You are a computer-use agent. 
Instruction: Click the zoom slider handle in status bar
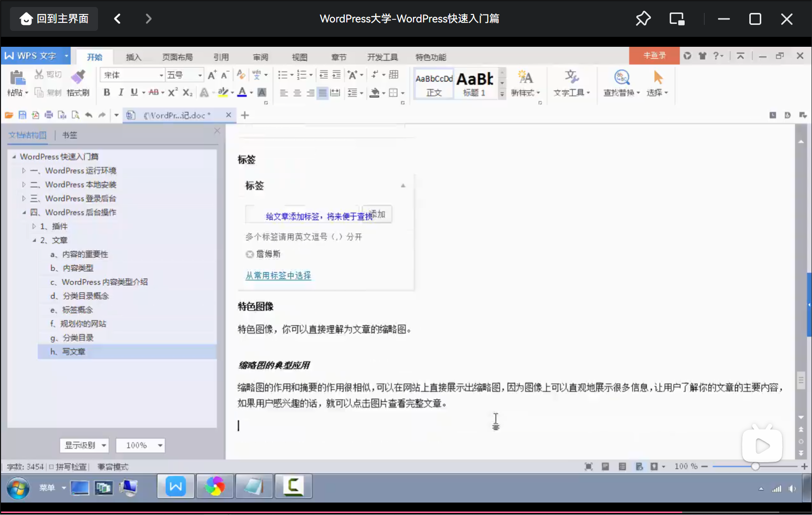tap(755, 466)
